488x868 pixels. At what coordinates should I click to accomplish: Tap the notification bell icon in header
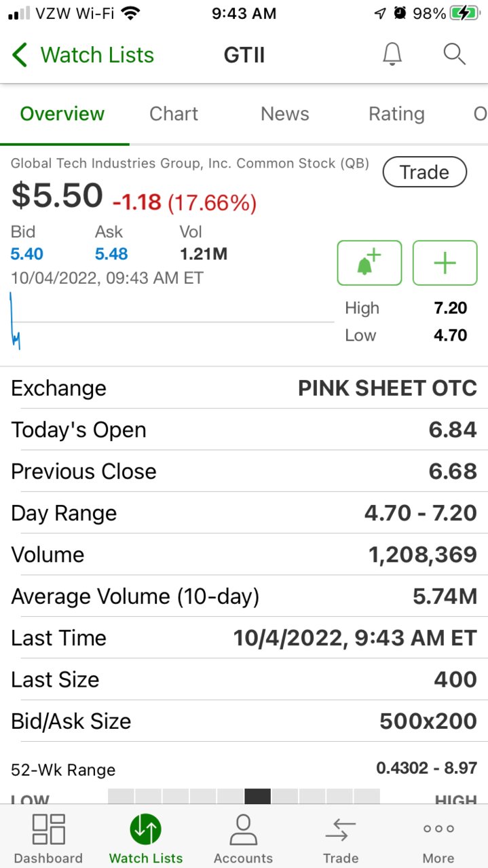392,54
